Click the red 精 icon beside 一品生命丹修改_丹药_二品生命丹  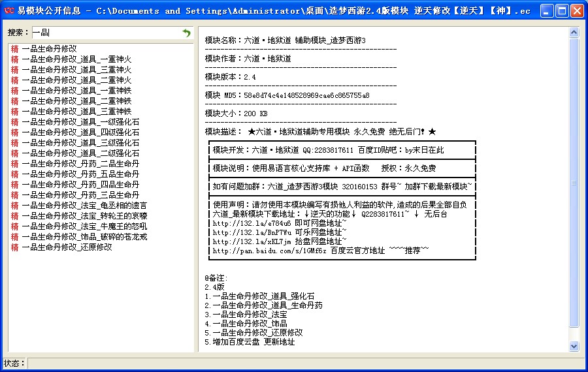[14, 164]
